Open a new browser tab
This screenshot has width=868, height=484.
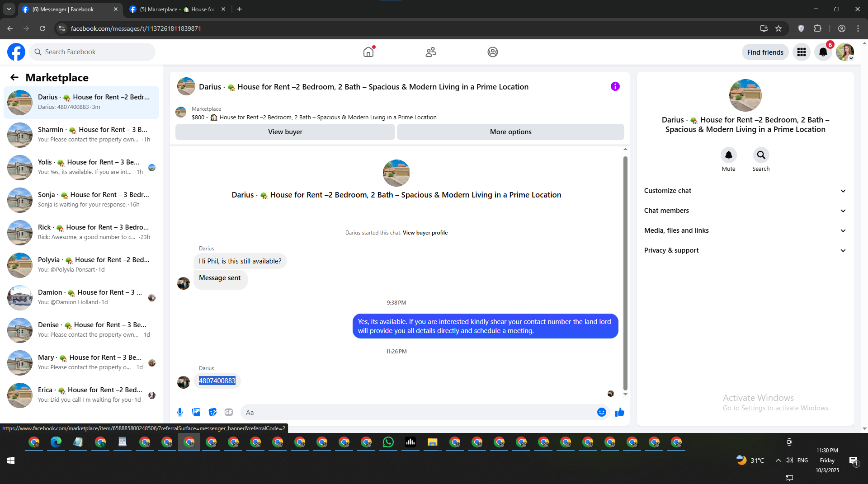click(240, 9)
